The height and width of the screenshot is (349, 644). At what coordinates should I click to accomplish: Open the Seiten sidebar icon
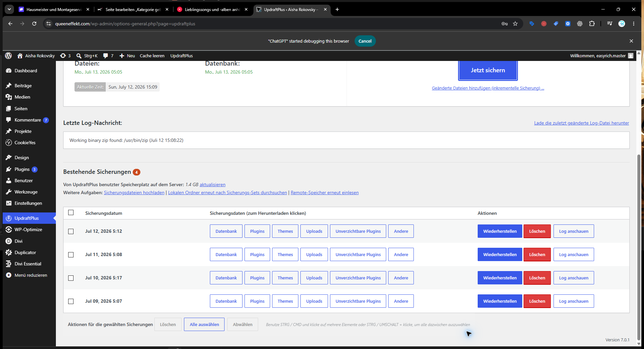(x=9, y=109)
